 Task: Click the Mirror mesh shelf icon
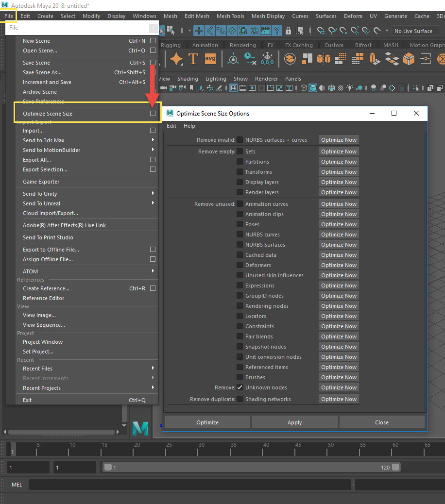click(324, 59)
